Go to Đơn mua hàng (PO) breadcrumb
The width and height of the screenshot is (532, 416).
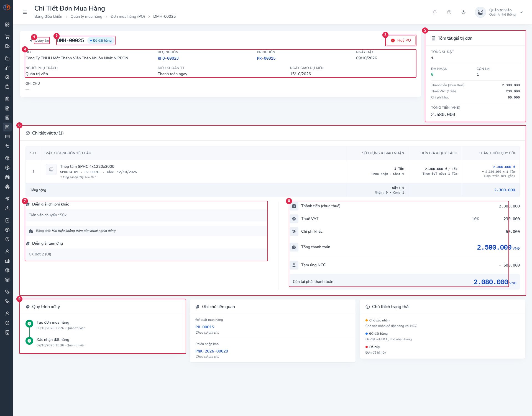point(128,16)
